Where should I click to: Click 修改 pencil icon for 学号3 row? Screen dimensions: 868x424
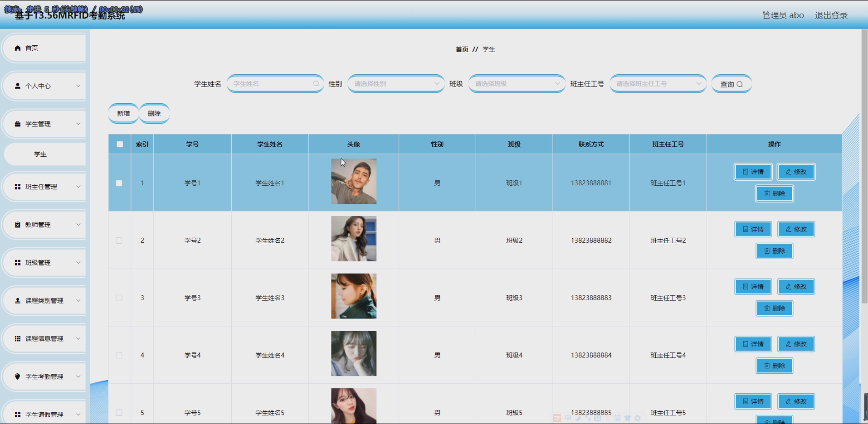[788, 287]
